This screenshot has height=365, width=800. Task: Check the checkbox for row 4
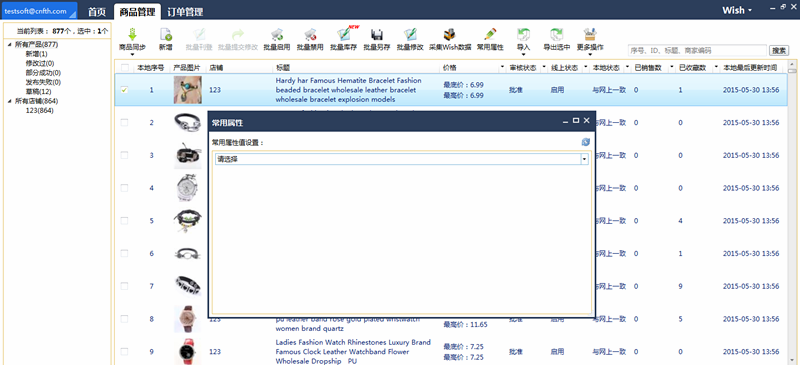(124, 188)
